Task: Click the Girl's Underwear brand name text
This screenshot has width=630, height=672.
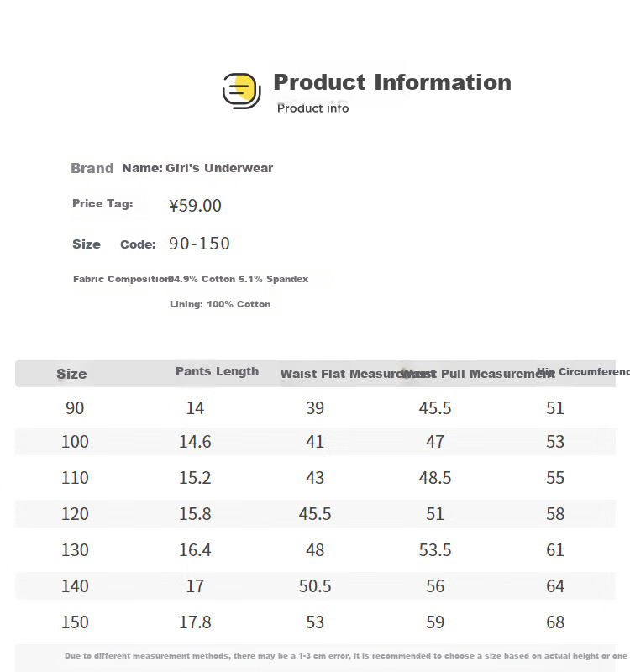Action: (219, 168)
